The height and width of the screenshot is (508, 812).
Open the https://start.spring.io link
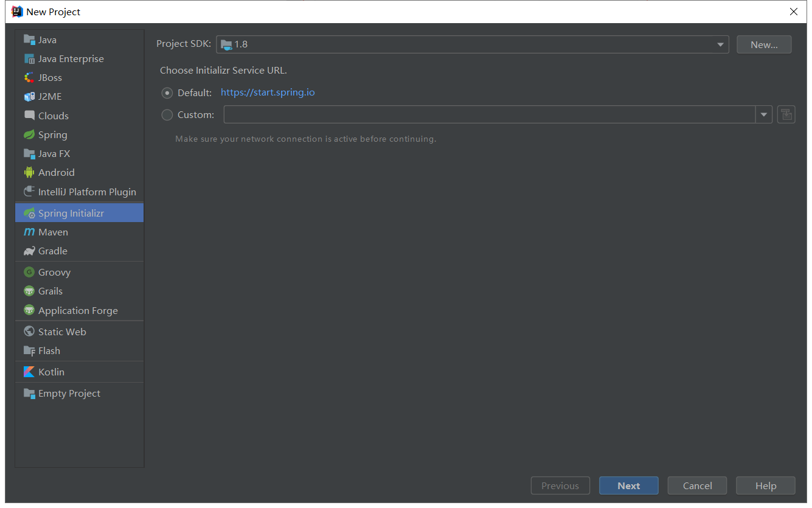point(268,92)
